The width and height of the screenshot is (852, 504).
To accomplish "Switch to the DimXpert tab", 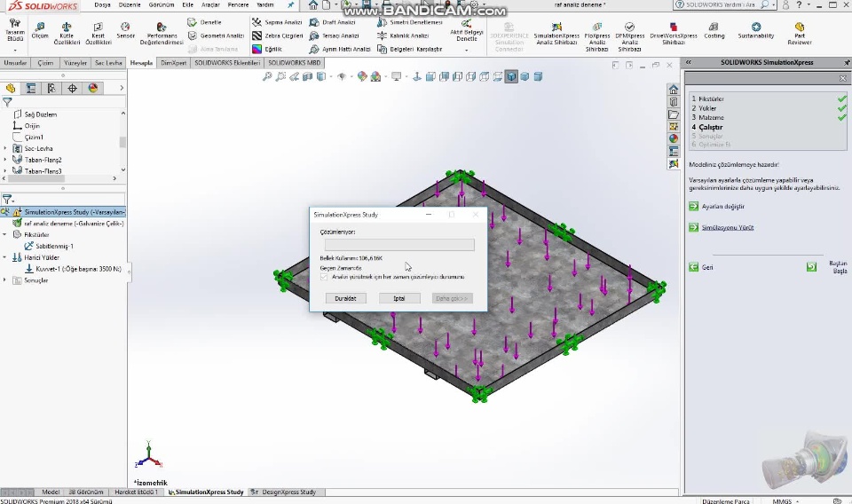I will pos(173,63).
